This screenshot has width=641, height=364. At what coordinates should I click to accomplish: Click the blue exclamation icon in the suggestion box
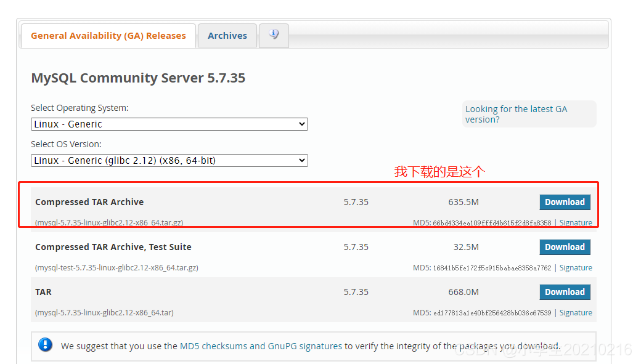coord(46,344)
